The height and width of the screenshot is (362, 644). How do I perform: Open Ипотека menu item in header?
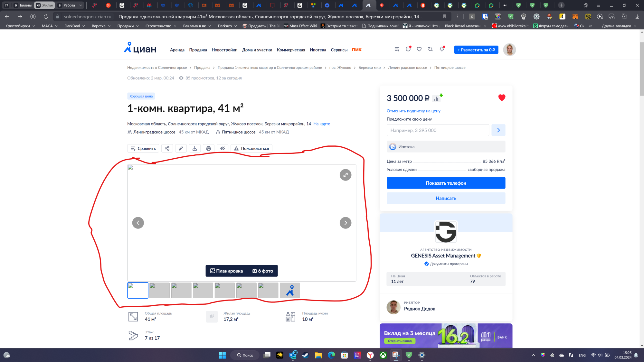point(317,50)
